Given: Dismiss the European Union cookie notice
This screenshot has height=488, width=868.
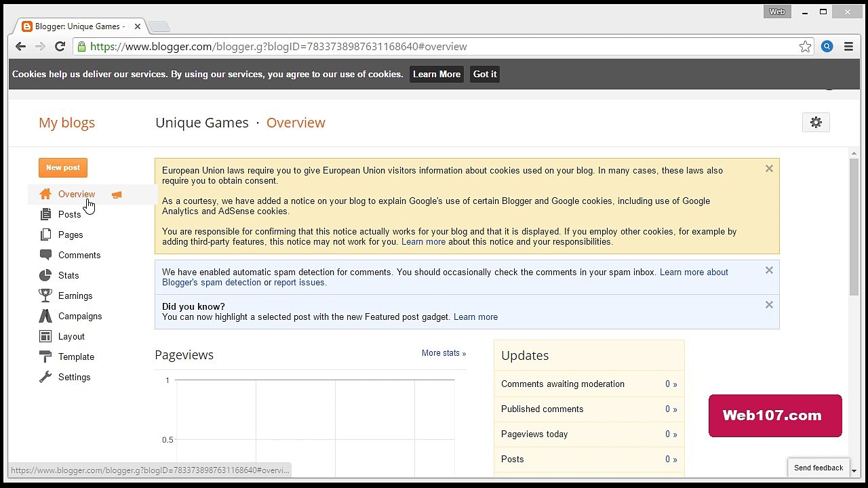Looking at the screenshot, I should (x=769, y=169).
